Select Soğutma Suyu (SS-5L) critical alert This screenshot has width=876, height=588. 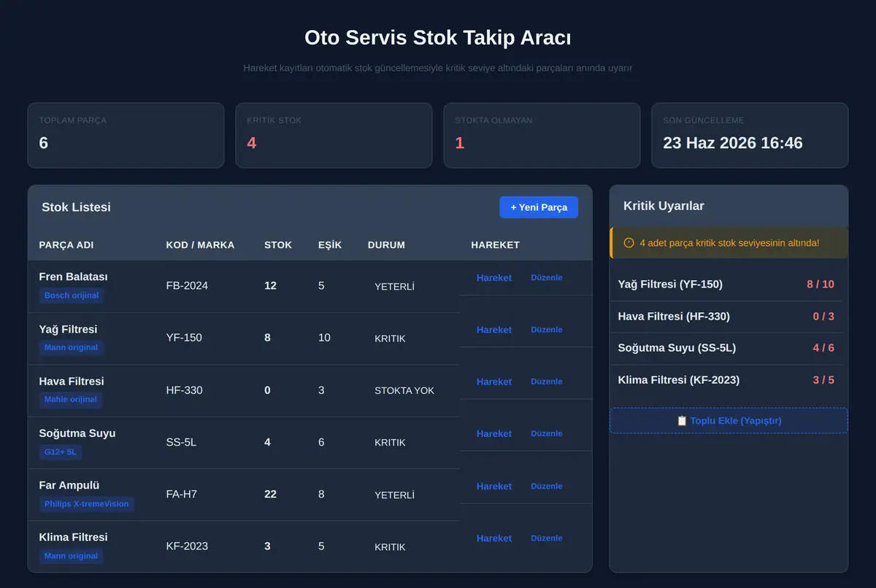[726, 349]
